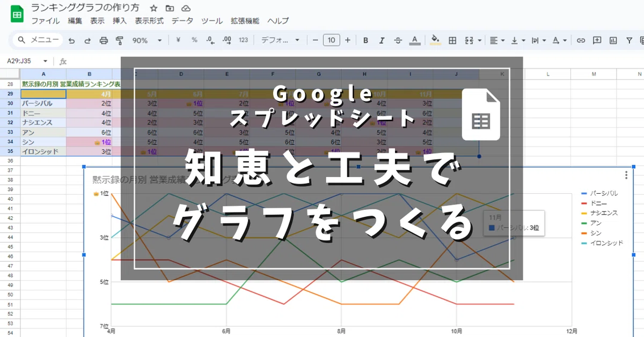Screen dimensions: 644x337
Task: Activate the paint format tool
Action: 120,40
